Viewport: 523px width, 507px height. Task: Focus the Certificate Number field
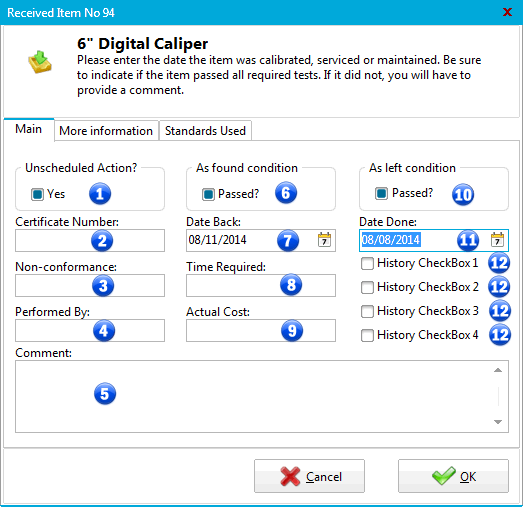click(90, 240)
